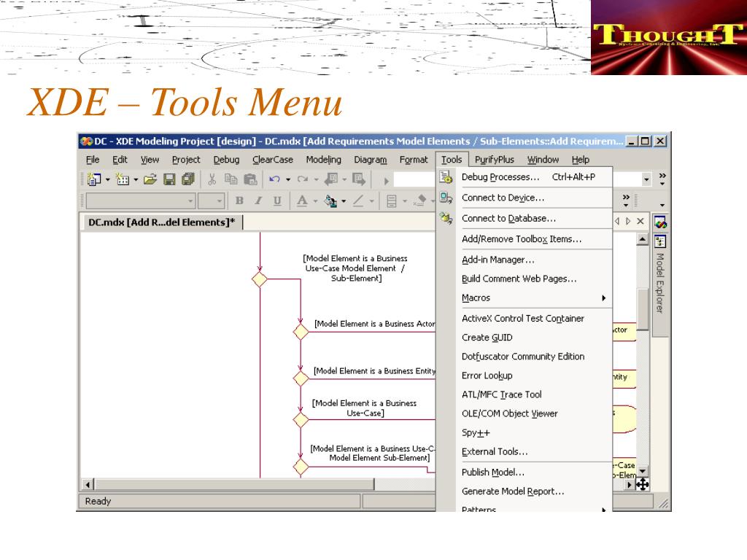Click the Save All icon
The width and height of the screenshot is (747, 560).
tap(188, 179)
